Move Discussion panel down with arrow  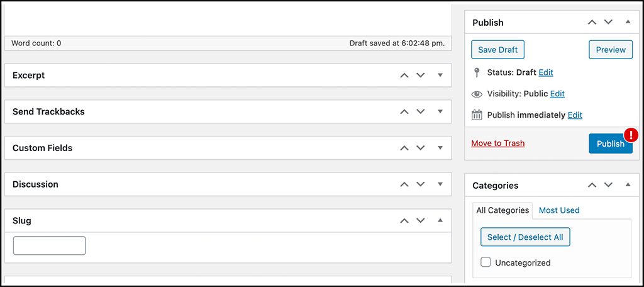(x=421, y=185)
